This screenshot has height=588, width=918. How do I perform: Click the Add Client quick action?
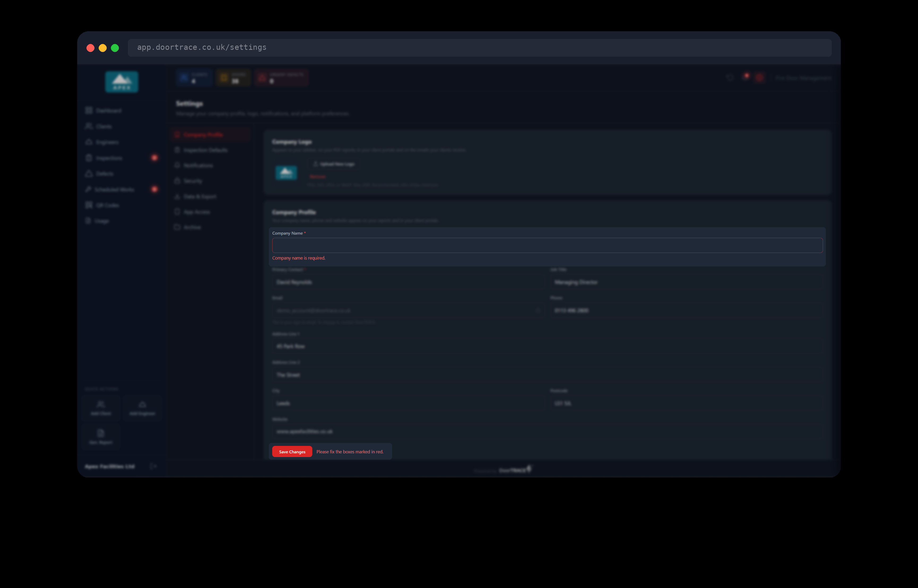pyautogui.click(x=101, y=408)
